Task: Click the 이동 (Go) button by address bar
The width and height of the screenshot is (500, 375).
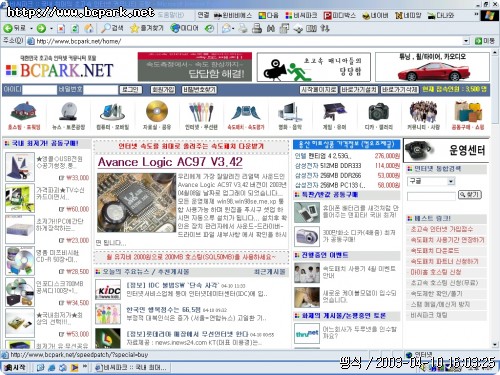Action: [485, 41]
